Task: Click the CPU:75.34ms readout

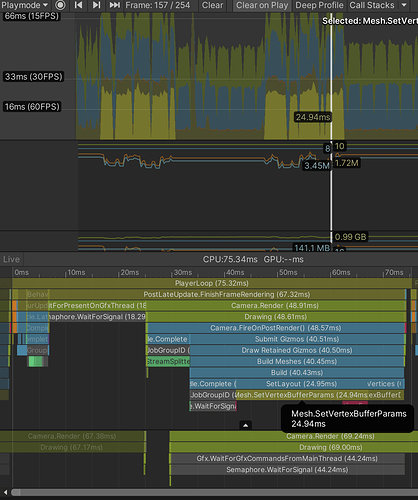Action: pyautogui.click(x=230, y=259)
